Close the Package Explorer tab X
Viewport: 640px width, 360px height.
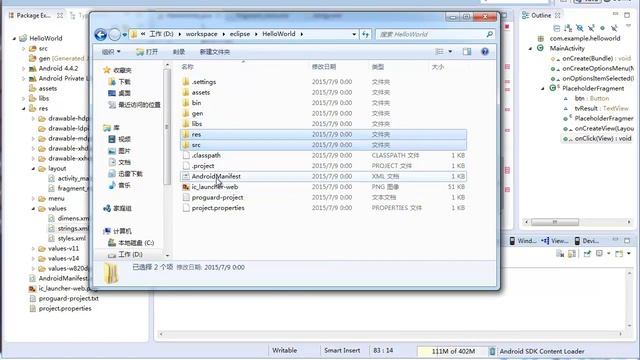(x=60, y=16)
